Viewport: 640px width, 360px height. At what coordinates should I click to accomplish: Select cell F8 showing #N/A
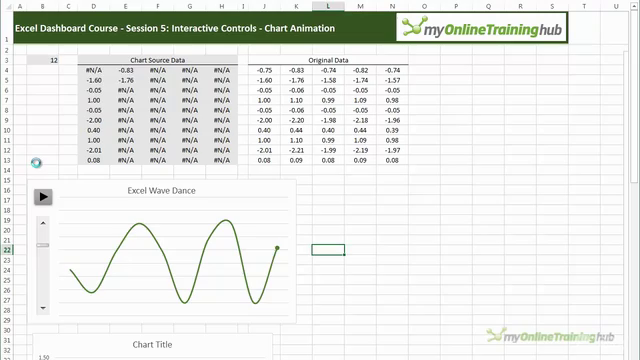click(x=158, y=110)
